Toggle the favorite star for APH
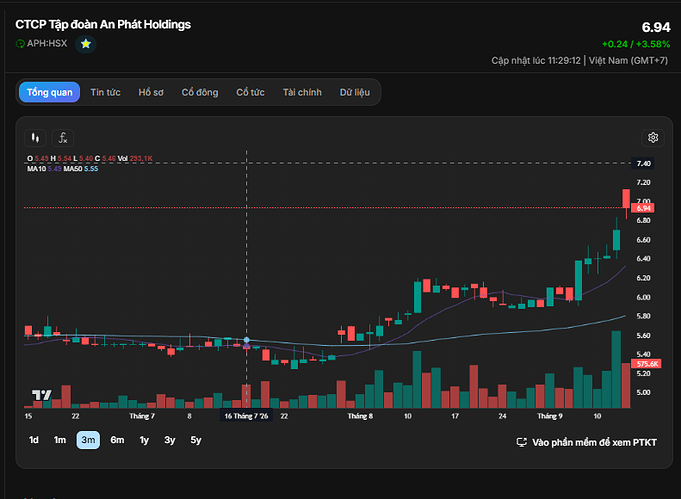Viewport: 681px width, 499px height. [86, 44]
